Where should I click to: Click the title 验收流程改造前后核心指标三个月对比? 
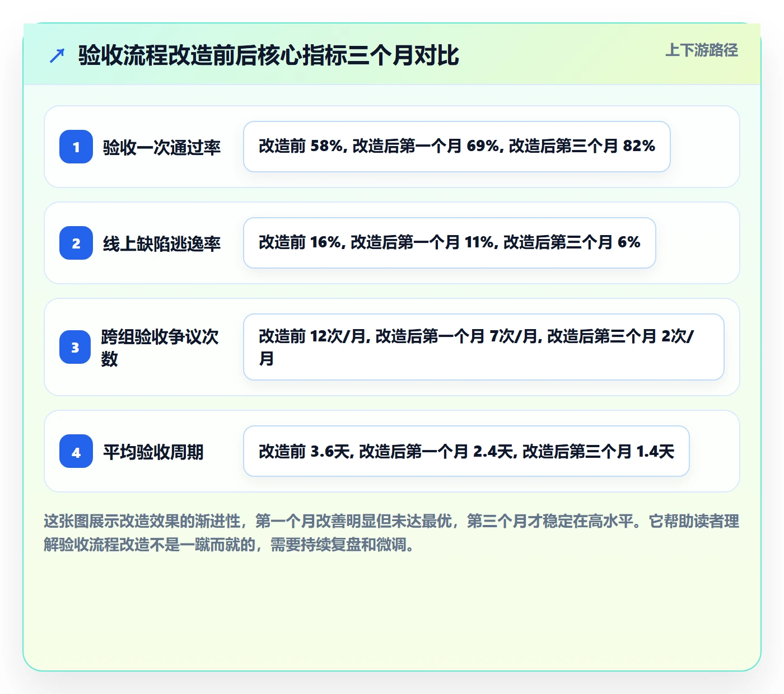click(269, 55)
